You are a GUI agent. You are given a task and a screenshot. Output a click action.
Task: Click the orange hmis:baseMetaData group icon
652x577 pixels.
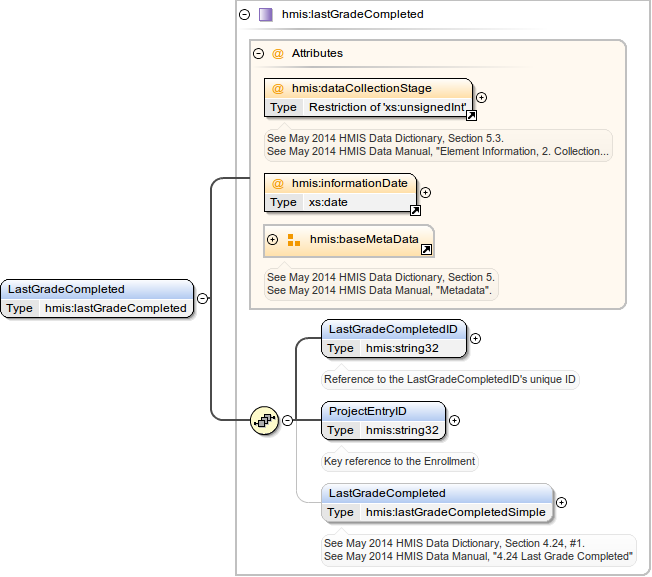click(x=293, y=240)
